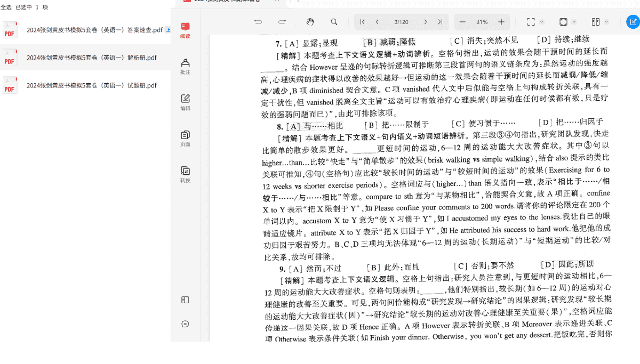Jump to the last page

point(440,22)
